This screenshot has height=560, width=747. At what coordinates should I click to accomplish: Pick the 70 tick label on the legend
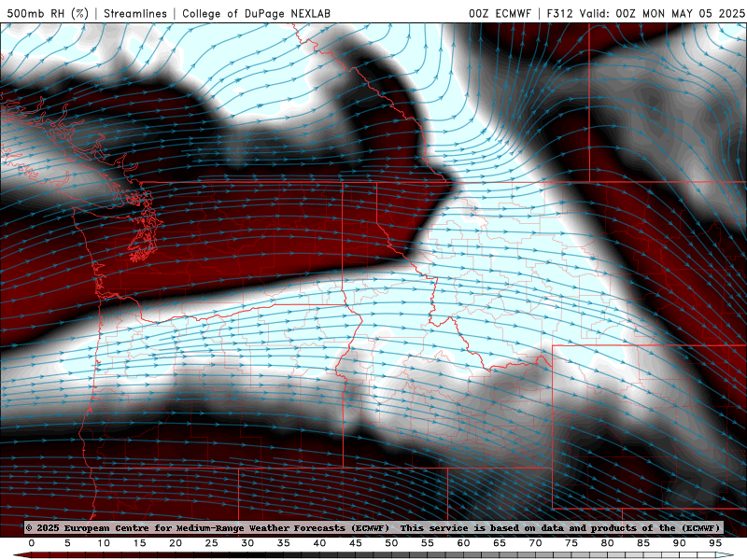(x=535, y=543)
